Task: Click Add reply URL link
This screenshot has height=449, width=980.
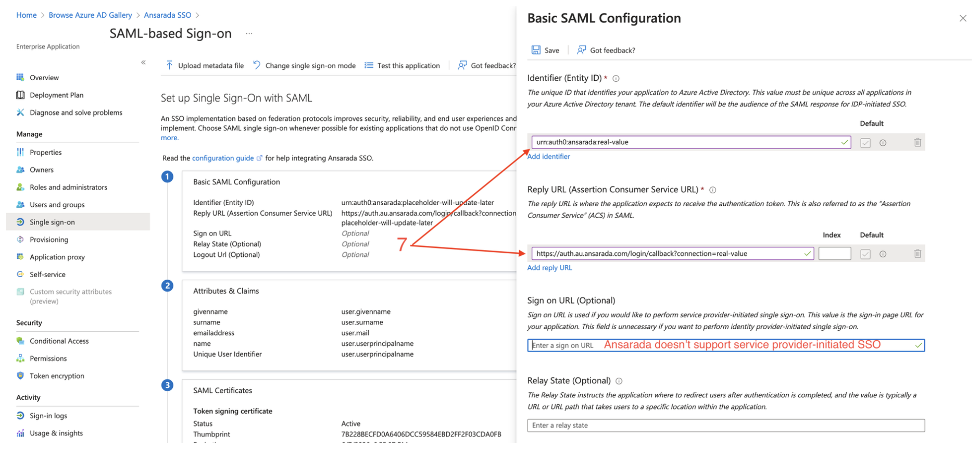Action: coord(549,268)
